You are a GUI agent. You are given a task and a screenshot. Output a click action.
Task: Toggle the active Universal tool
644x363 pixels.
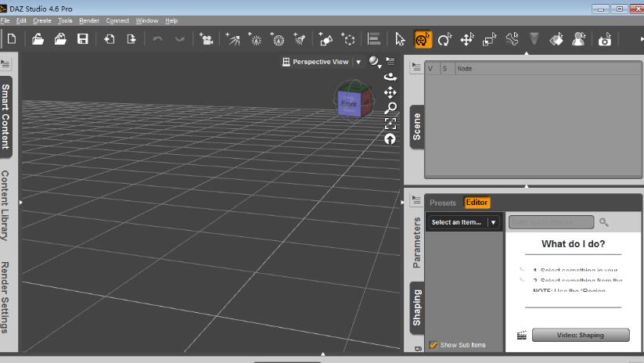[423, 39]
